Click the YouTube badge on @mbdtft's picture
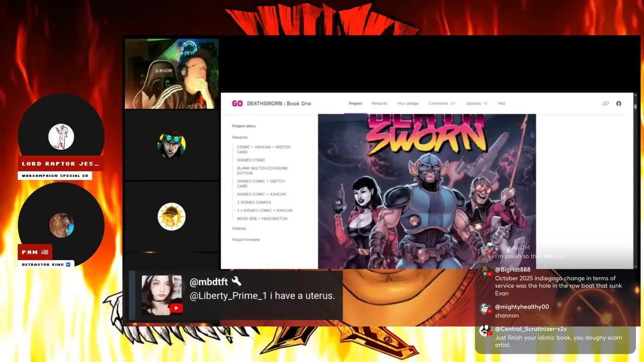 pos(176,309)
